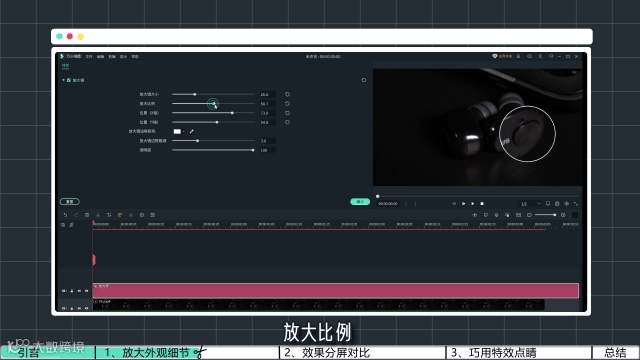Click the 位置 Y轴 slider handle
Image resolution: width=640 pixels, height=360 pixels.
click(217, 122)
